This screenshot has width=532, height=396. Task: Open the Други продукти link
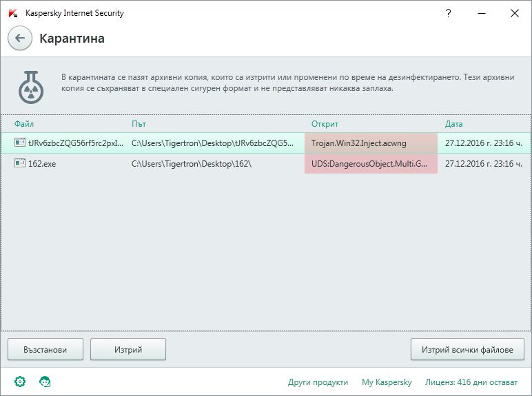318,382
